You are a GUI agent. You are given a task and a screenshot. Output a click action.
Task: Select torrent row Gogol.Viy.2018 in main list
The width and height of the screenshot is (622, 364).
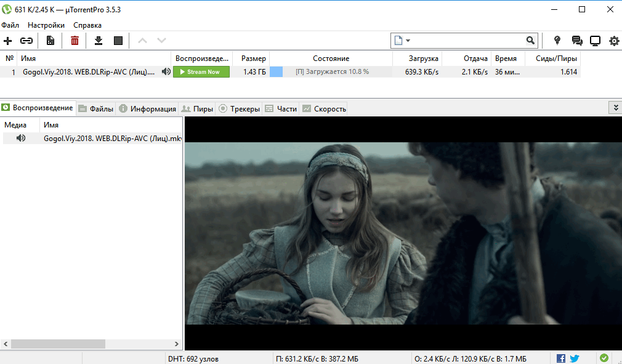pos(291,72)
